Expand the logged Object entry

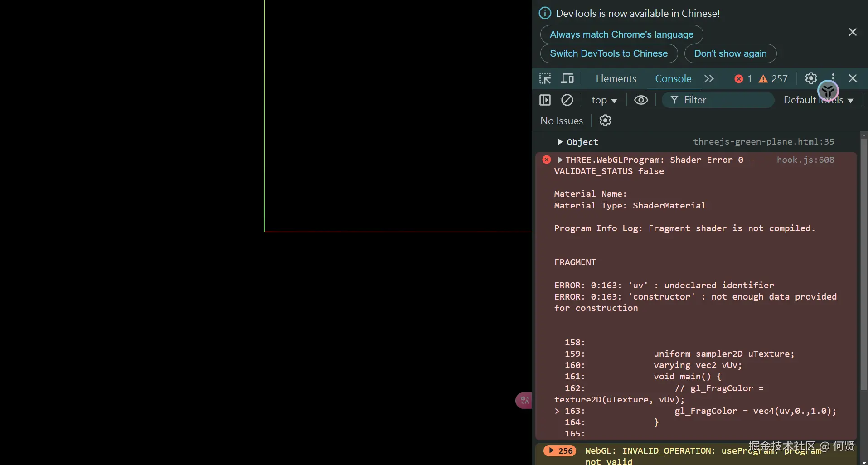point(560,142)
